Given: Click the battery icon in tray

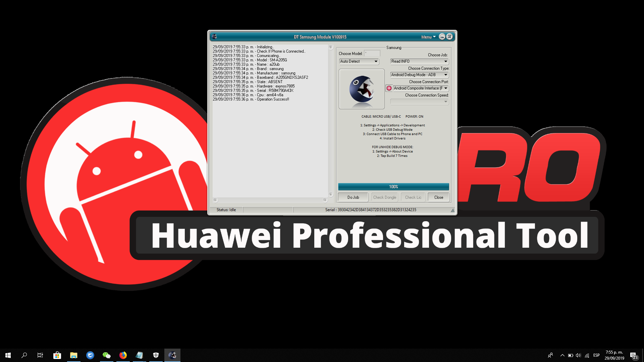Looking at the screenshot, I should [x=571, y=355].
